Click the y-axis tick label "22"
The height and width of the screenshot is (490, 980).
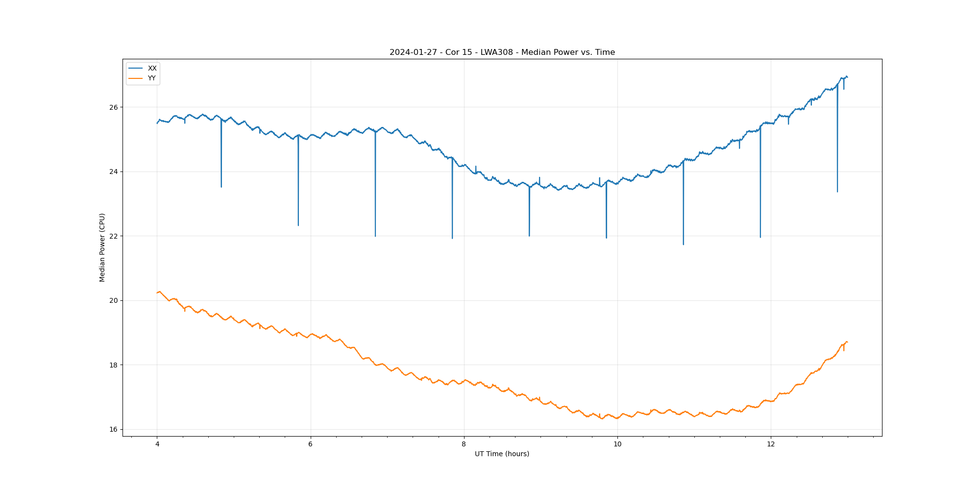coord(114,236)
